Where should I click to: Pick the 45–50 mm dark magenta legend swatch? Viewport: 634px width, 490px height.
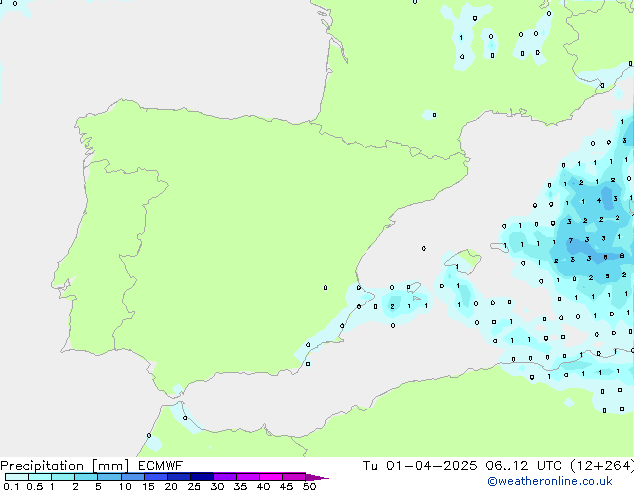294,477
